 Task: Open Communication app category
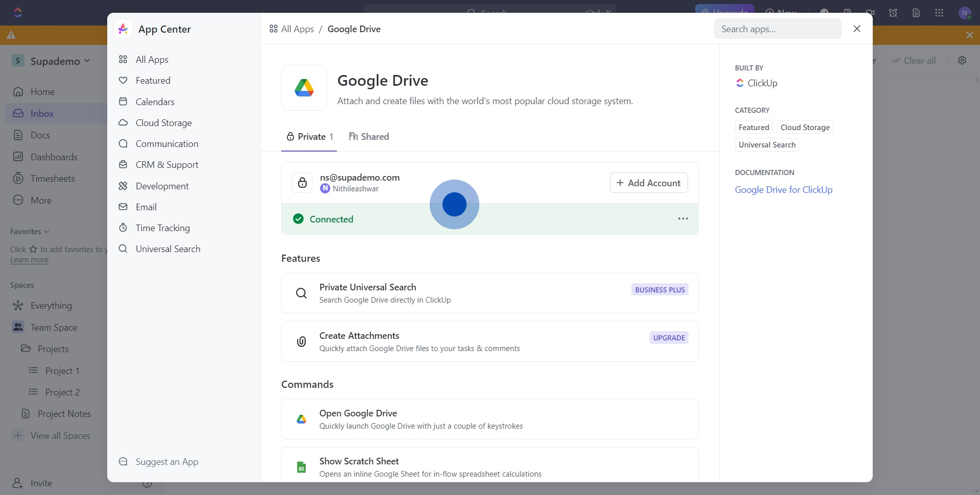167,144
